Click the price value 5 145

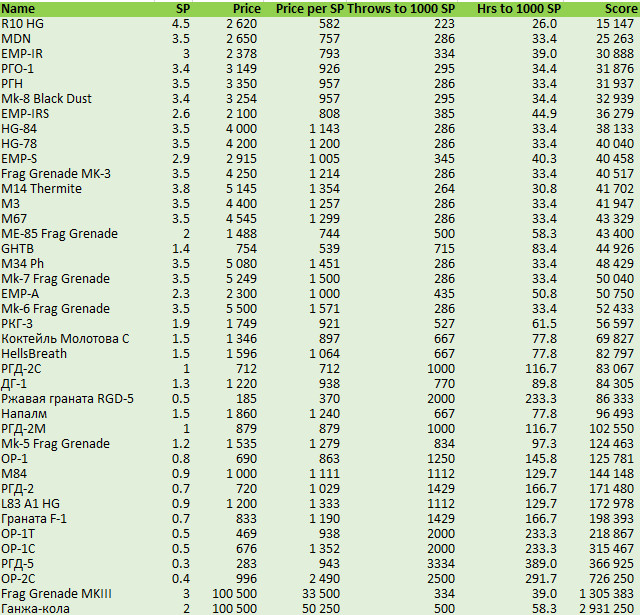pyautogui.click(x=241, y=189)
